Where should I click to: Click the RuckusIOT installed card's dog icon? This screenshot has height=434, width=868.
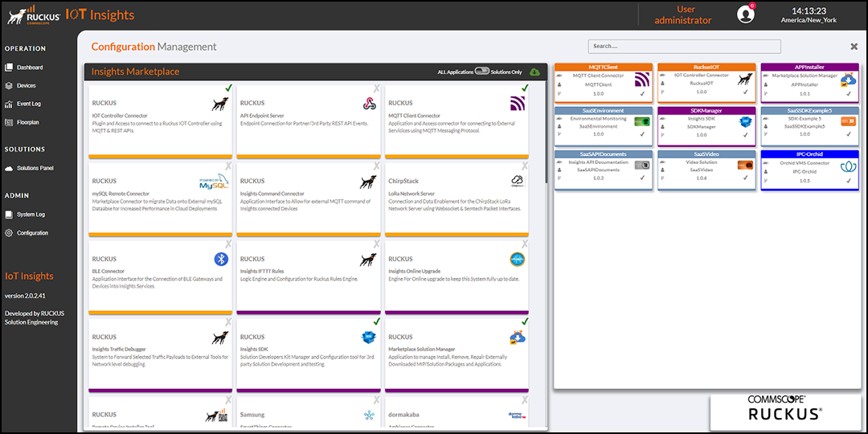[x=744, y=80]
